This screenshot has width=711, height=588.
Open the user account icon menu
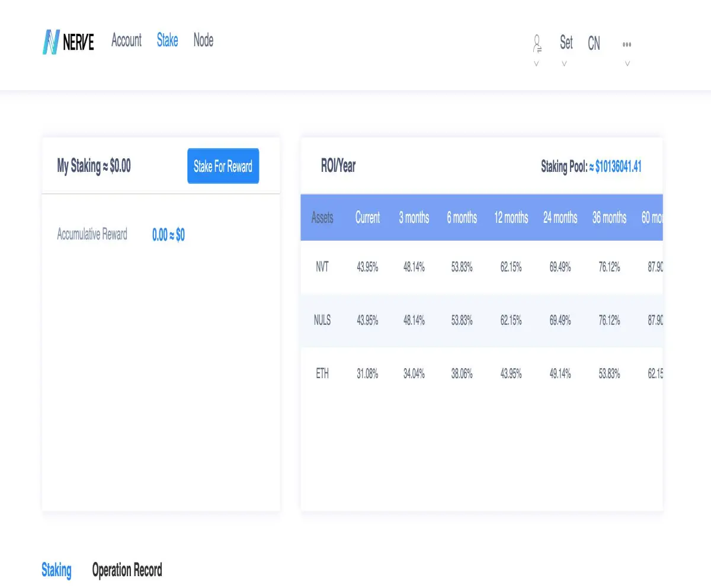tap(537, 43)
